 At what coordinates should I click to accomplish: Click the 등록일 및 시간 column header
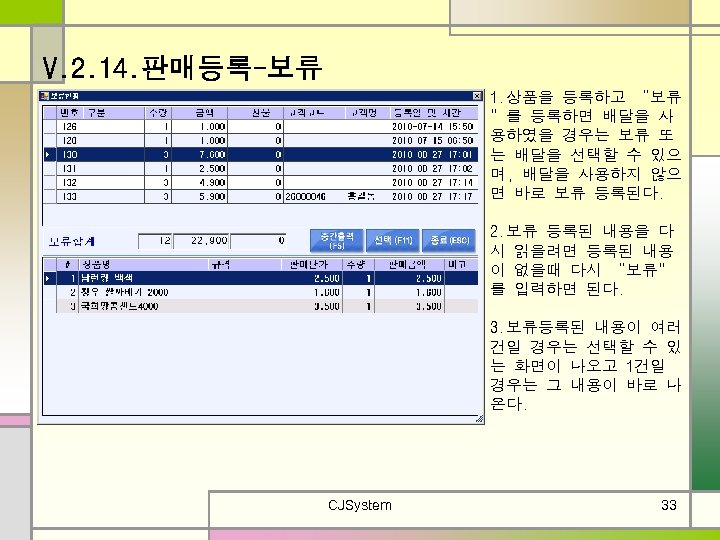[434, 113]
